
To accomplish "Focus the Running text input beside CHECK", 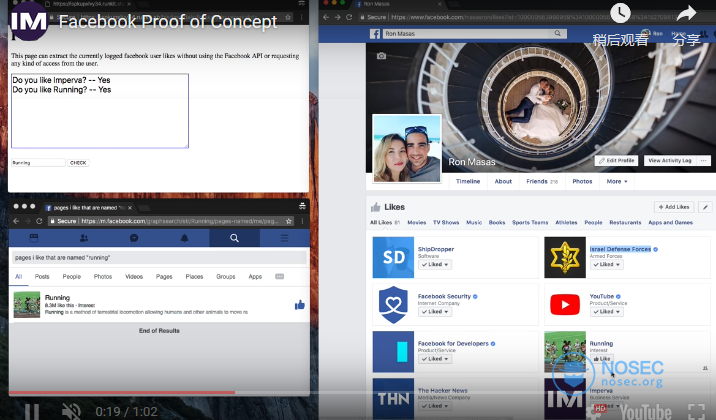I will coord(38,163).
